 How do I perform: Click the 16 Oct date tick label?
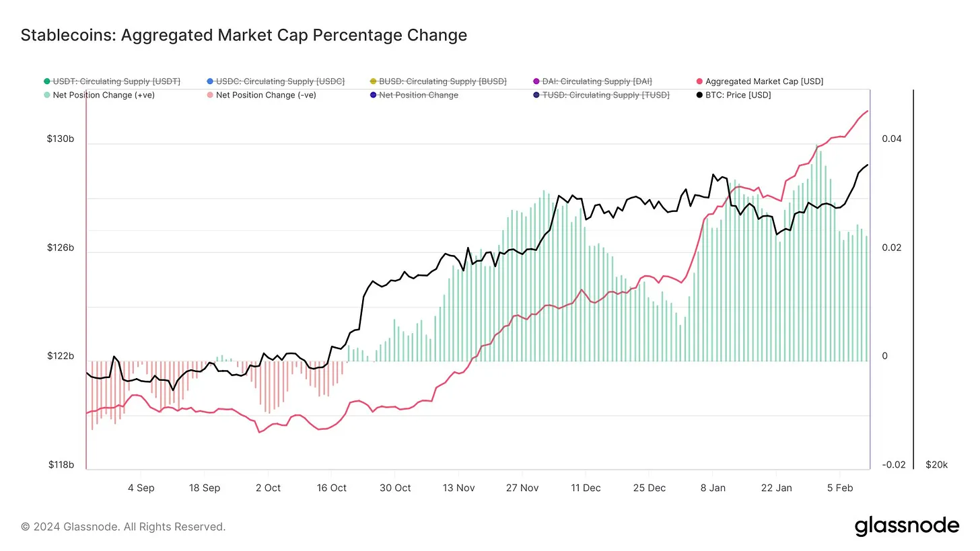point(331,488)
